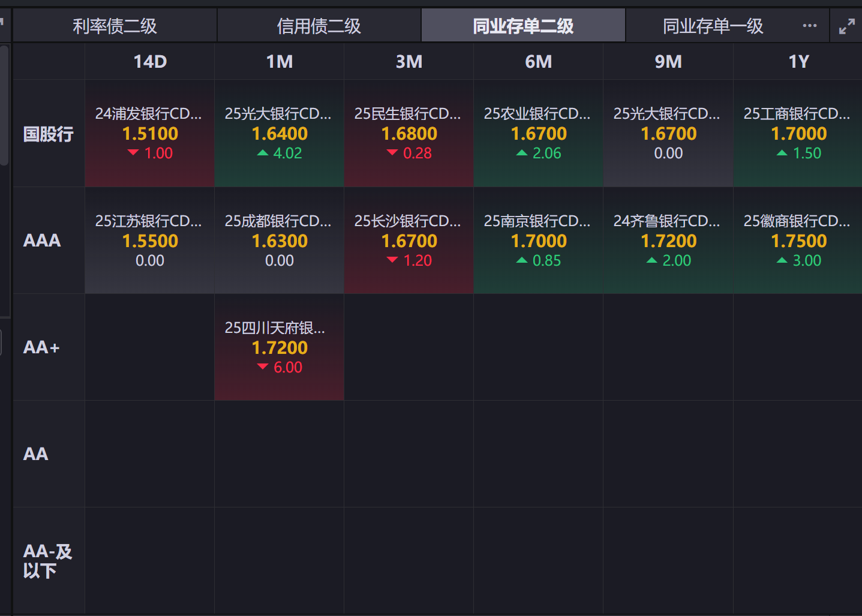862x616 pixels.
Task: Open the 25光大银行CD cell with 0.00 change
Action: click(668, 133)
